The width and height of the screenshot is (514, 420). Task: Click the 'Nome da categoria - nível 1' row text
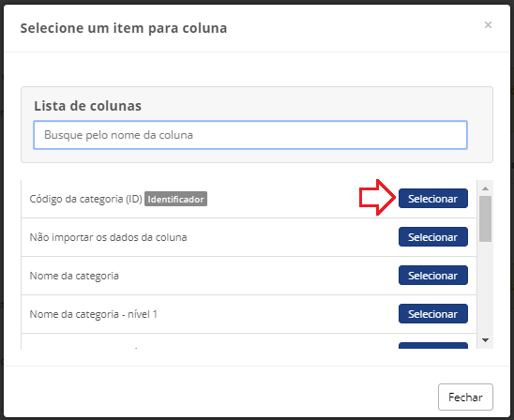point(94,314)
